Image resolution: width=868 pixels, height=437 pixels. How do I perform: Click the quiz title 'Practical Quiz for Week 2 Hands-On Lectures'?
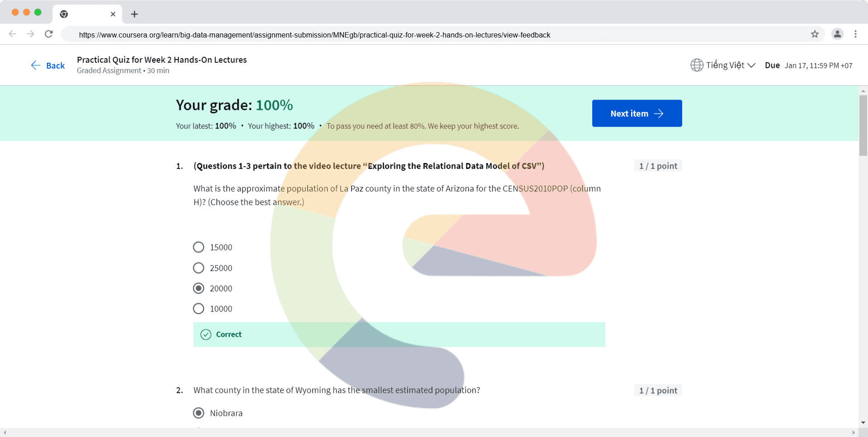click(162, 60)
